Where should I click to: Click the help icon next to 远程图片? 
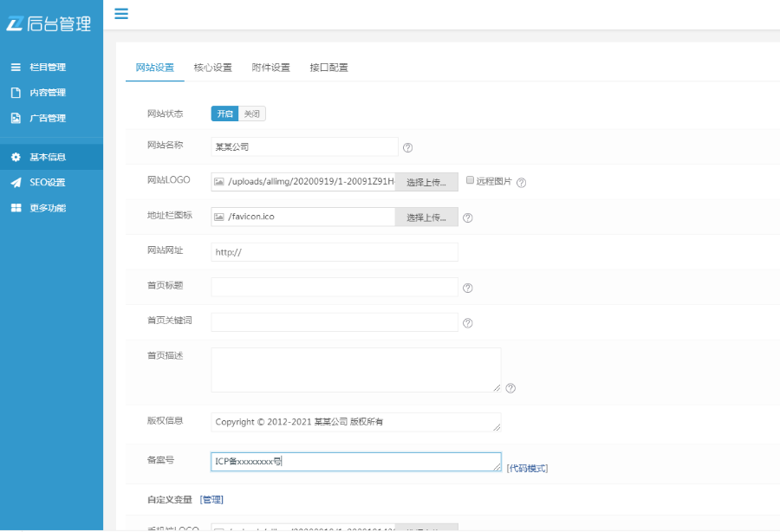tap(521, 183)
